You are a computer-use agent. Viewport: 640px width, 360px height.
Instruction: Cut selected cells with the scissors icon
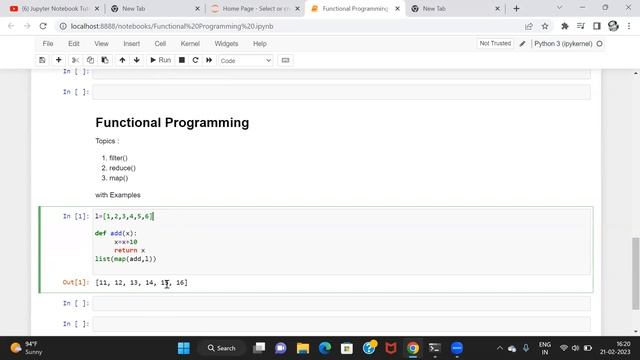coord(75,60)
